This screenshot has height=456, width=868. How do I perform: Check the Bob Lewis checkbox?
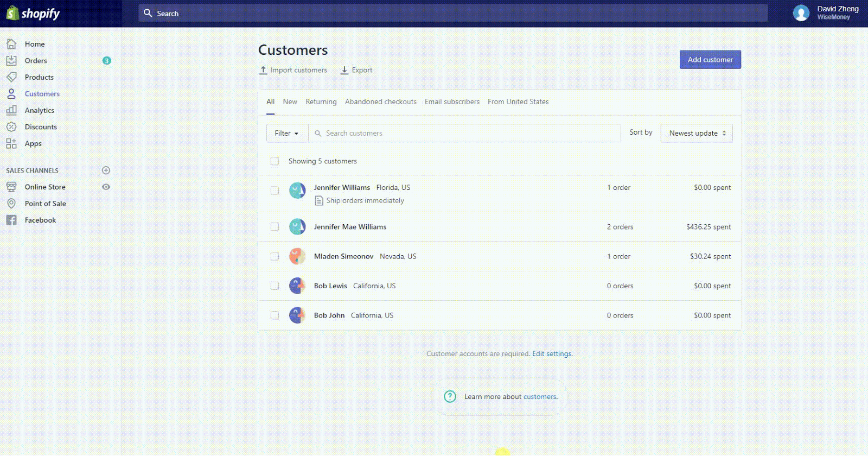click(x=275, y=286)
